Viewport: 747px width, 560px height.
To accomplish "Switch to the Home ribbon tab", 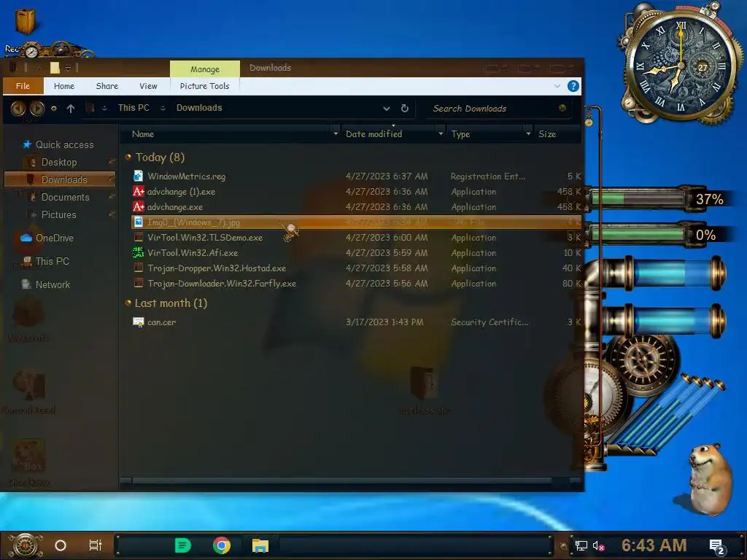I will 64,86.
